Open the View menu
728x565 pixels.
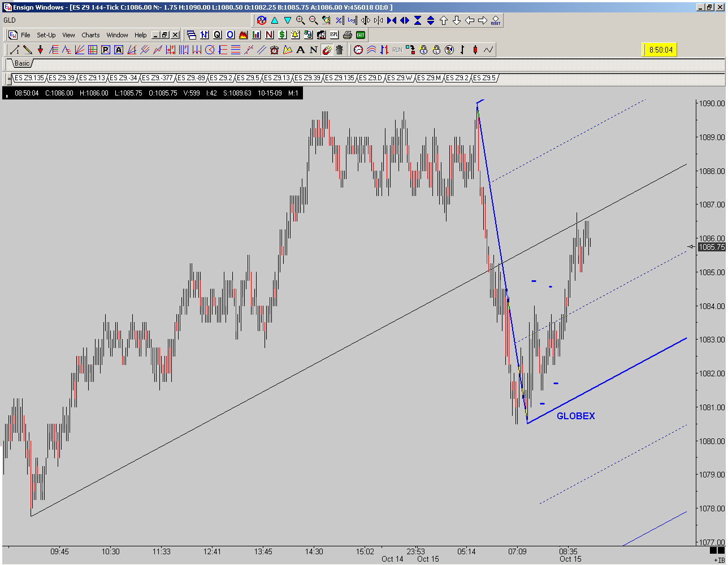click(68, 35)
